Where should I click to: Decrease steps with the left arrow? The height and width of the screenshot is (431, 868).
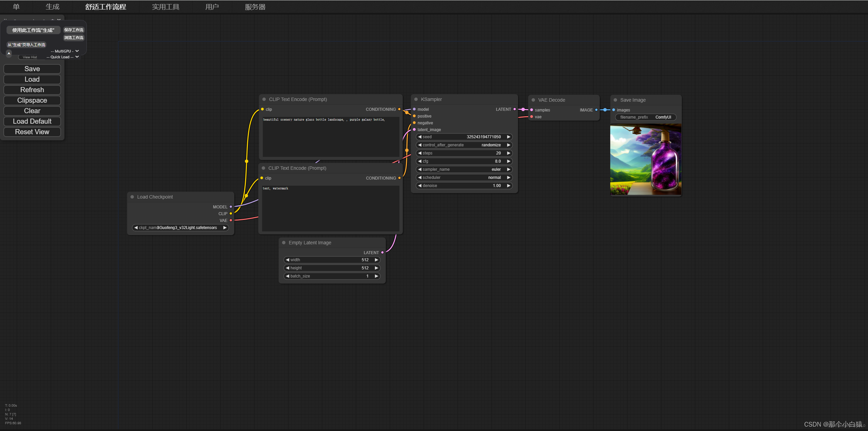pos(420,153)
